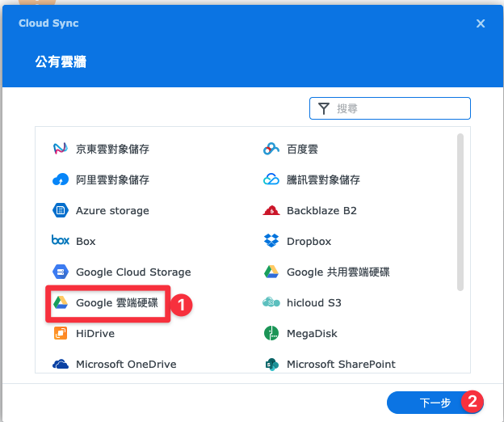Select the Box provider name
504x422 pixels.
[x=86, y=241]
